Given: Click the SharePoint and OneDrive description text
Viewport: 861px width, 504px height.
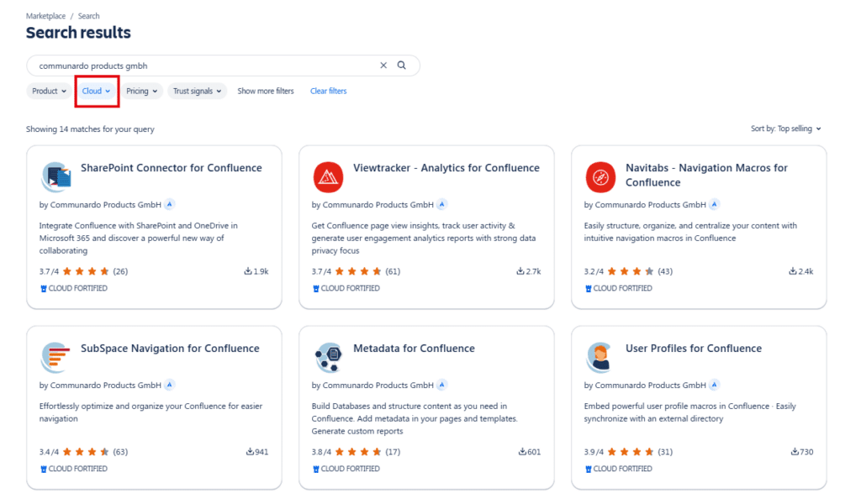Looking at the screenshot, I should 139,238.
